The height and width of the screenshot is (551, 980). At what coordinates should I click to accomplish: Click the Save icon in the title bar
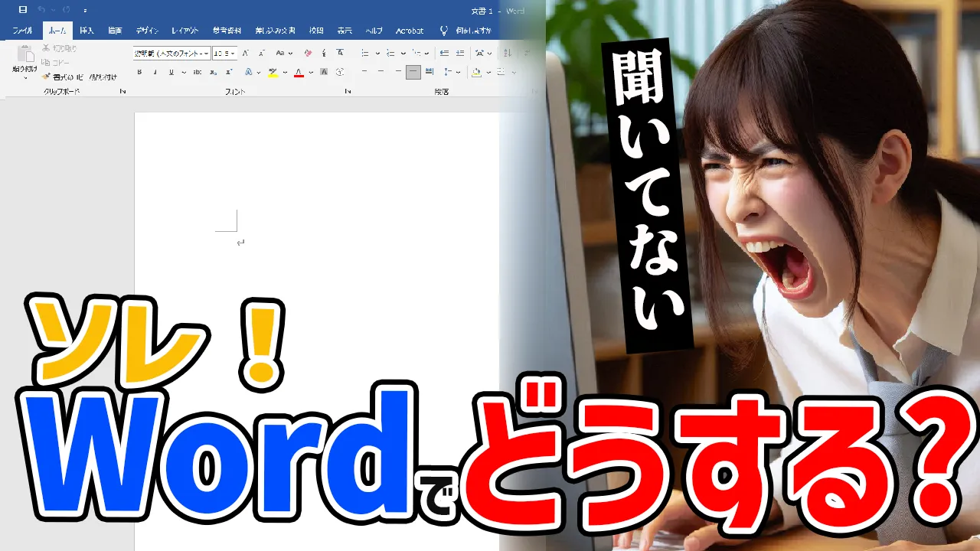click(x=23, y=10)
